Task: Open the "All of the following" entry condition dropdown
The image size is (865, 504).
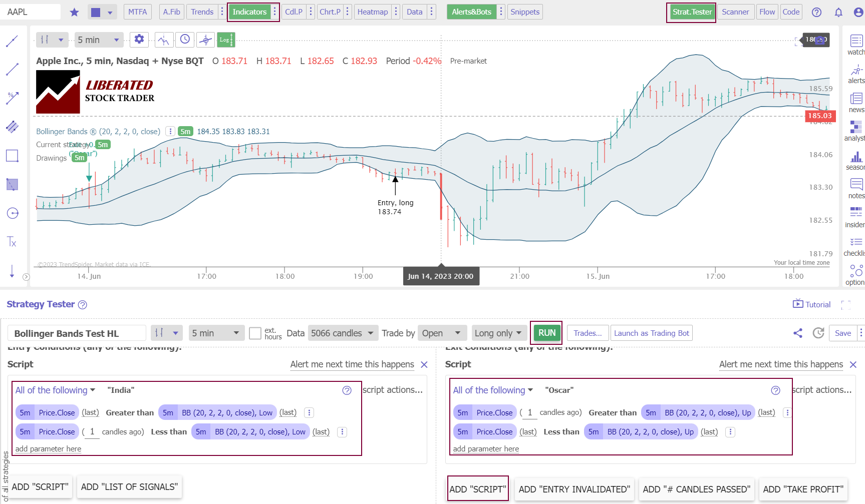Action: [55, 390]
